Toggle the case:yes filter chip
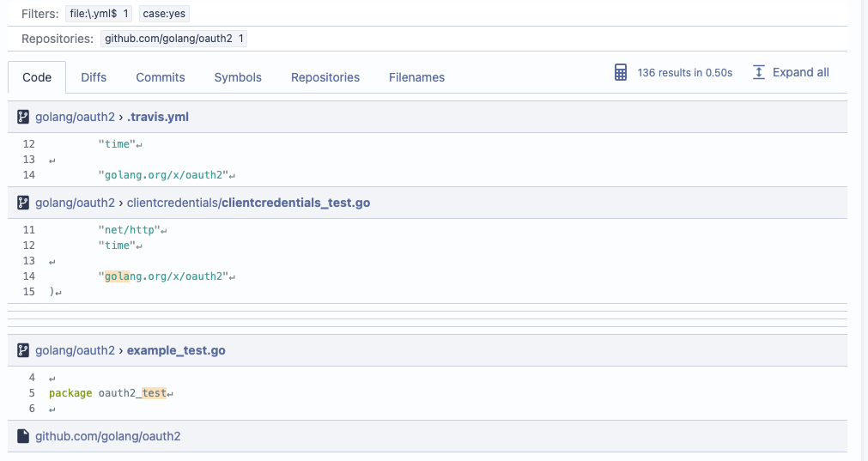The height and width of the screenshot is (461, 868). click(x=164, y=14)
